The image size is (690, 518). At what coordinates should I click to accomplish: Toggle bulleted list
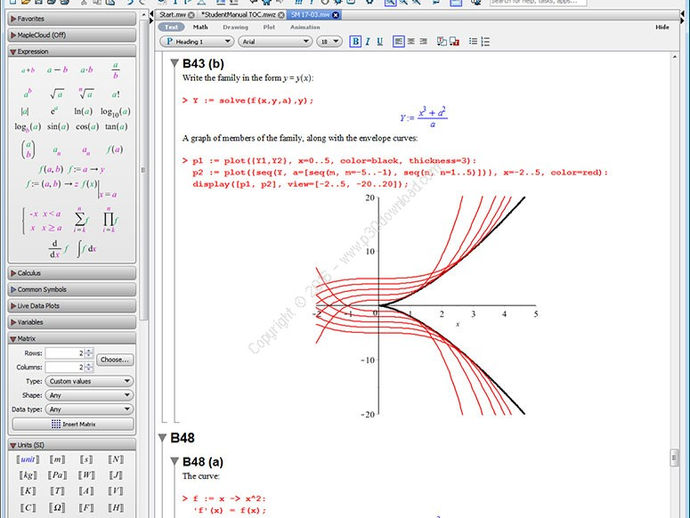473,41
